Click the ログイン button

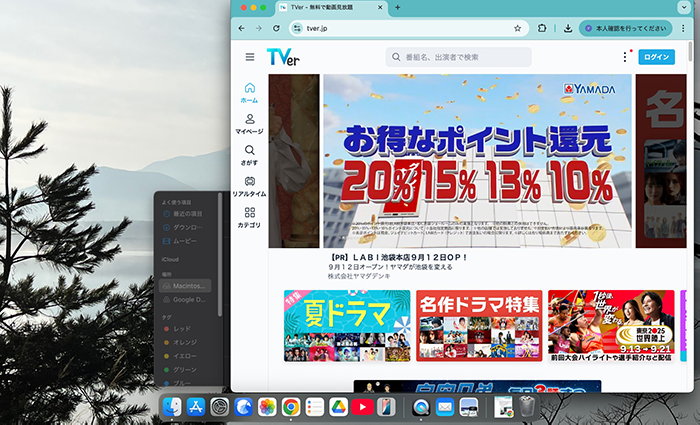click(x=657, y=57)
